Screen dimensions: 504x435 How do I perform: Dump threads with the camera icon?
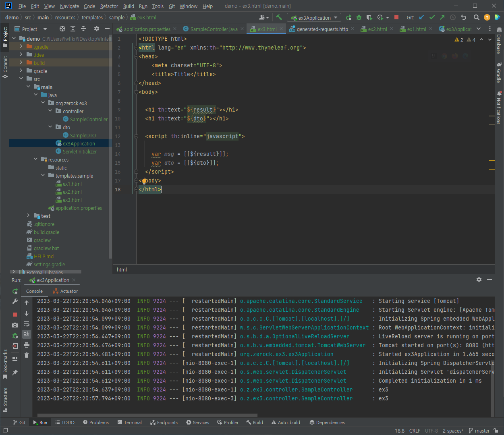click(x=15, y=325)
